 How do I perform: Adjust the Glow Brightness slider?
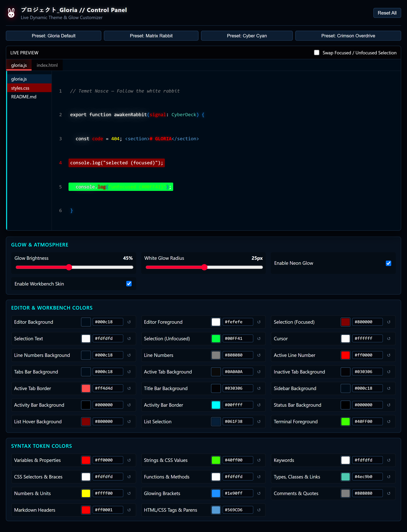click(74, 267)
